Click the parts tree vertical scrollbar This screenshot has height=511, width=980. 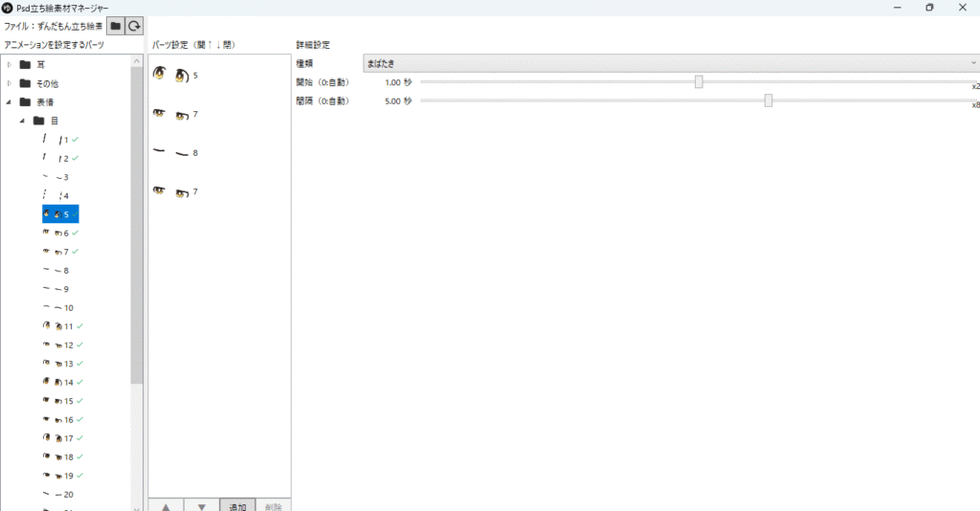[x=137, y=239]
